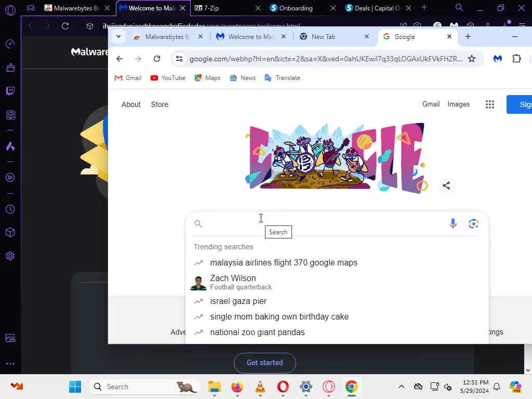Click Windows Start button
The image size is (532, 399).
(x=75, y=387)
